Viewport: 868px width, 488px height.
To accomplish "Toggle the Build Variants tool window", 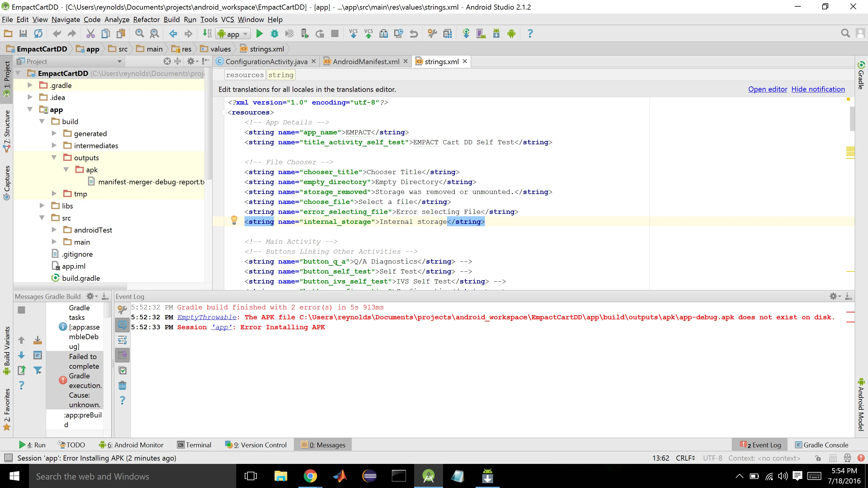I will click(7, 351).
